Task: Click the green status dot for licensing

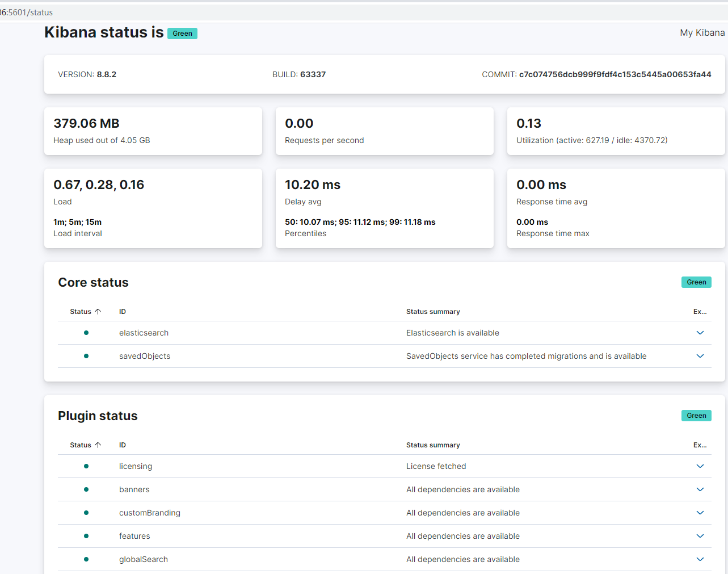Action: tap(86, 466)
